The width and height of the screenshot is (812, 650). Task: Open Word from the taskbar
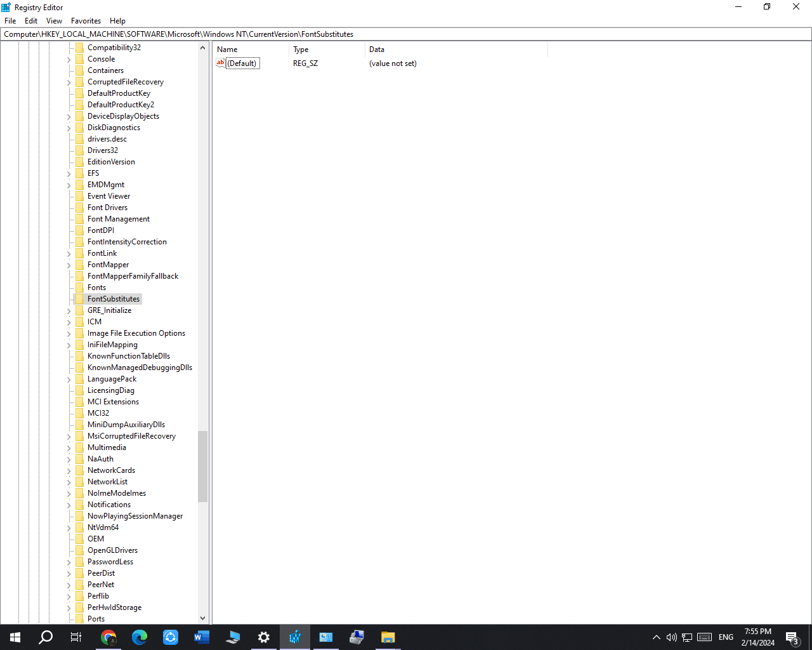(x=202, y=637)
